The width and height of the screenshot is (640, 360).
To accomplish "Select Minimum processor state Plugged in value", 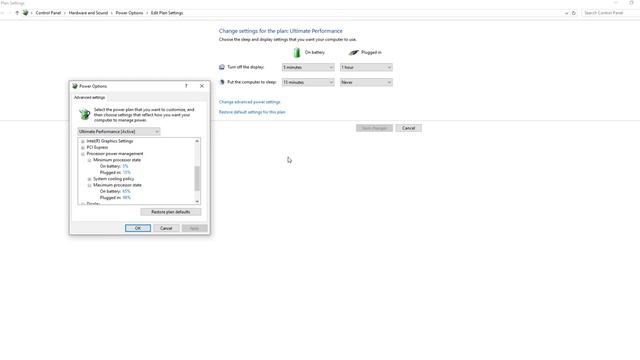I will pos(127,173).
